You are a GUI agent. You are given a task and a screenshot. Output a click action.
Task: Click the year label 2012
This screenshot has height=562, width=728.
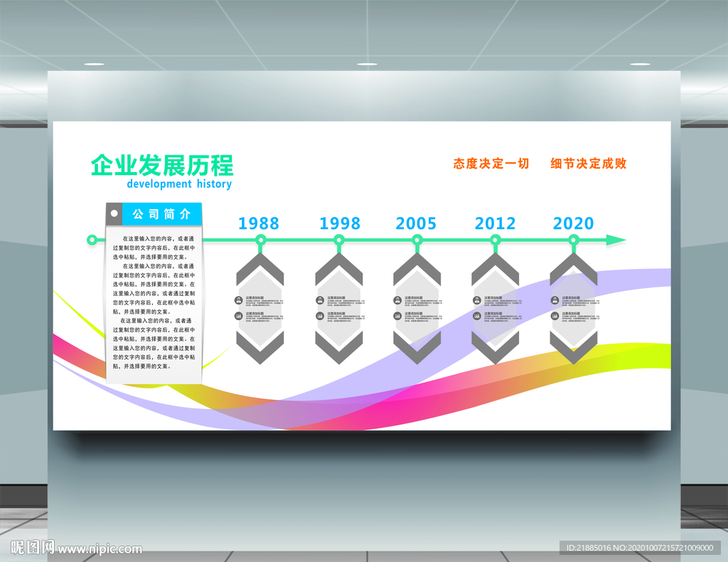pos(495,223)
